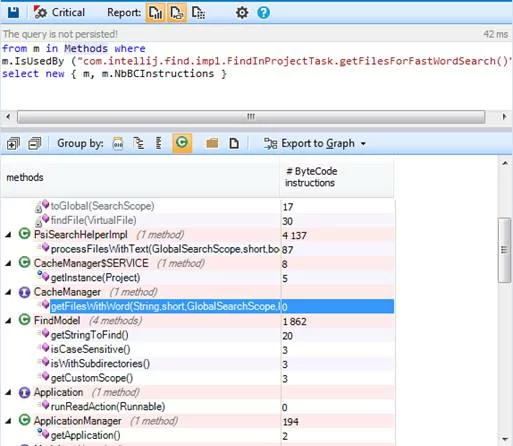Open query settings gear icon
The width and height of the screenshot is (513, 446).
click(x=242, y=13)
